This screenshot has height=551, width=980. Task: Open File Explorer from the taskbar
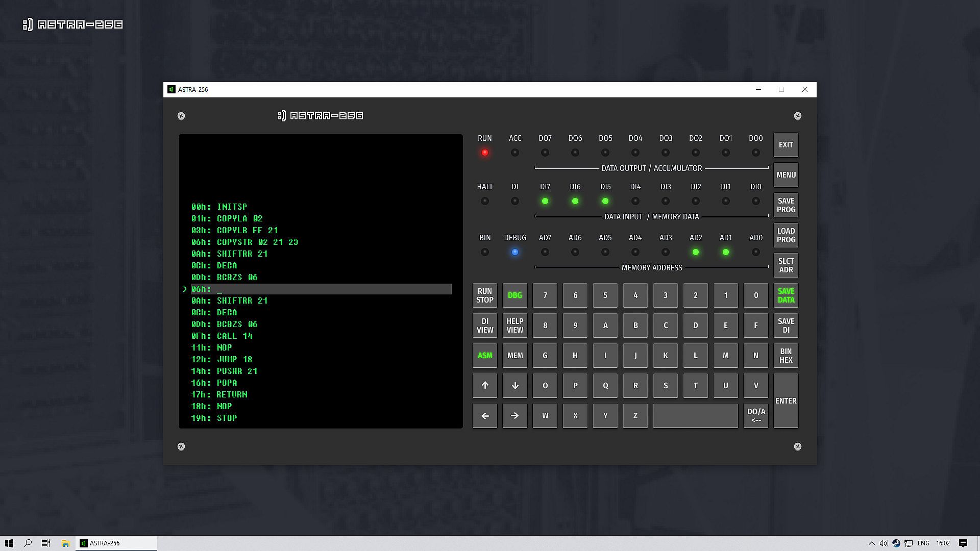click(65, 543)
